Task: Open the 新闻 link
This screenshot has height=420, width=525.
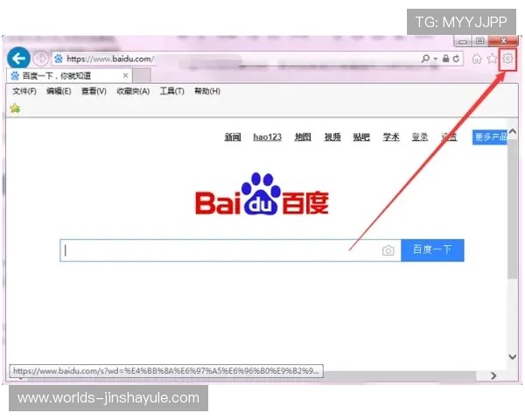Action: 233,137
